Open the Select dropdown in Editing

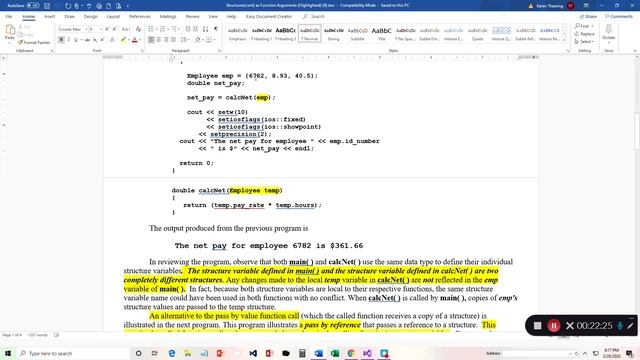pos(584,42)
